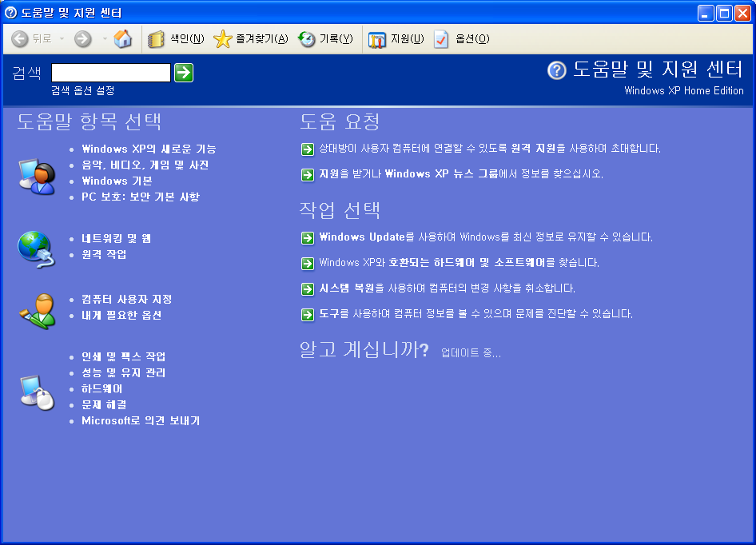Click green arrow beside 원격 지원 invitation

[x=308, y=149]
